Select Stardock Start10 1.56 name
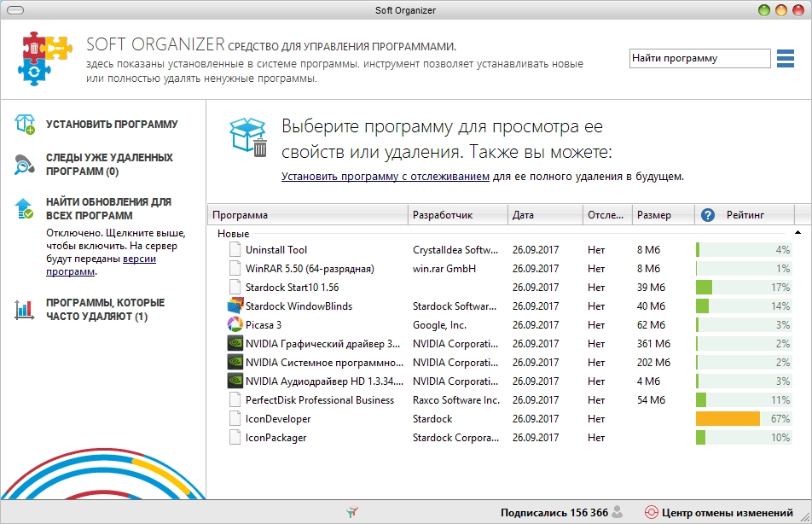Viewport: 812px width, 524px height. (x=292, y=287)
